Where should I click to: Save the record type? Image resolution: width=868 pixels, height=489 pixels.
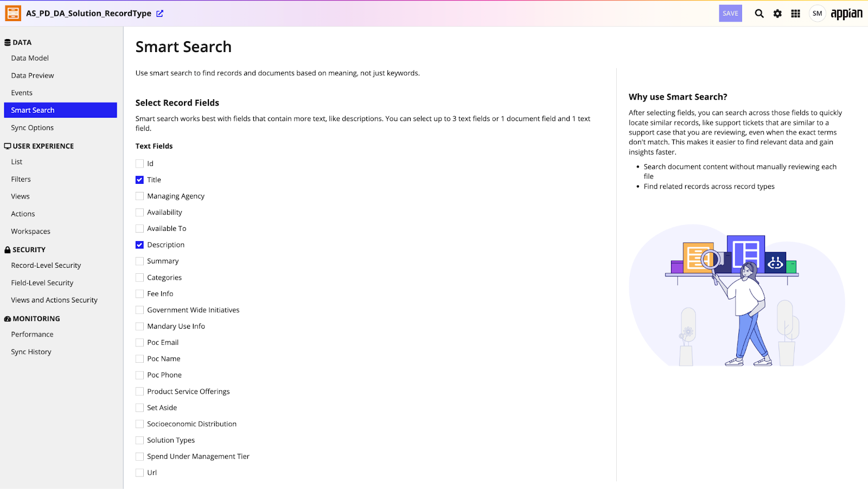[x=730, y=14]
